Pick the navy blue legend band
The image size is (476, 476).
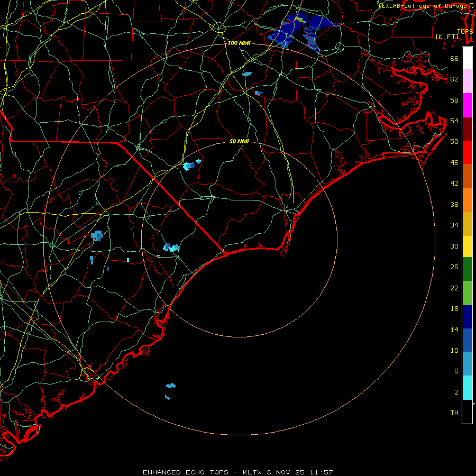click(467, 317)
